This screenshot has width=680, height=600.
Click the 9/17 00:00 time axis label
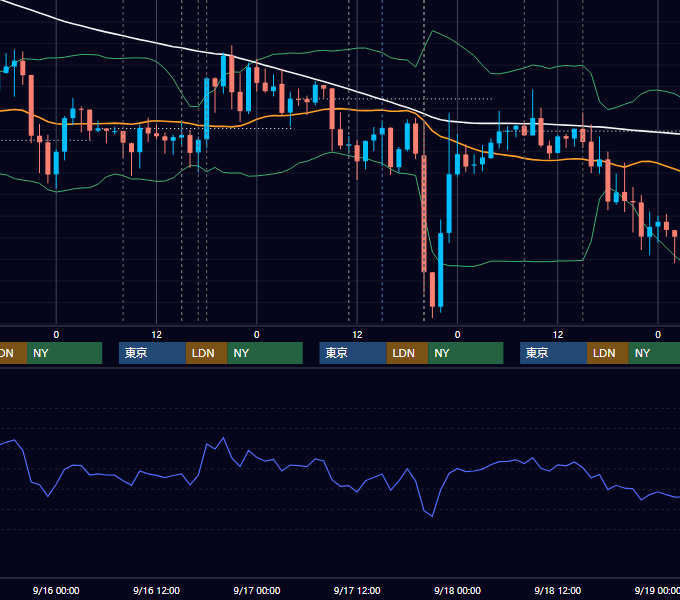(257, 590)
